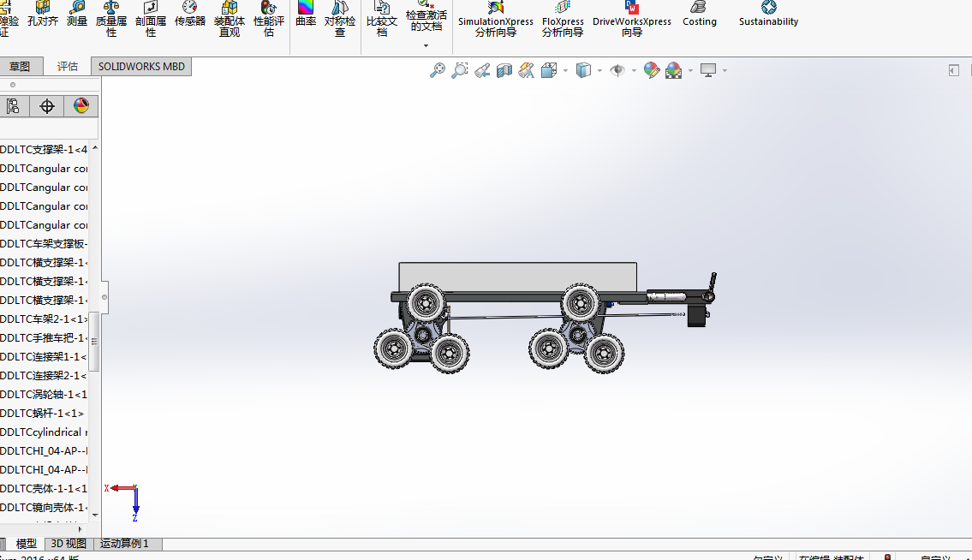This screenshot has width=972, height=560.
Task: Open the Hole Alignment (孔对齐) tool
Action: pyautogui.click(x=43, y=14)
